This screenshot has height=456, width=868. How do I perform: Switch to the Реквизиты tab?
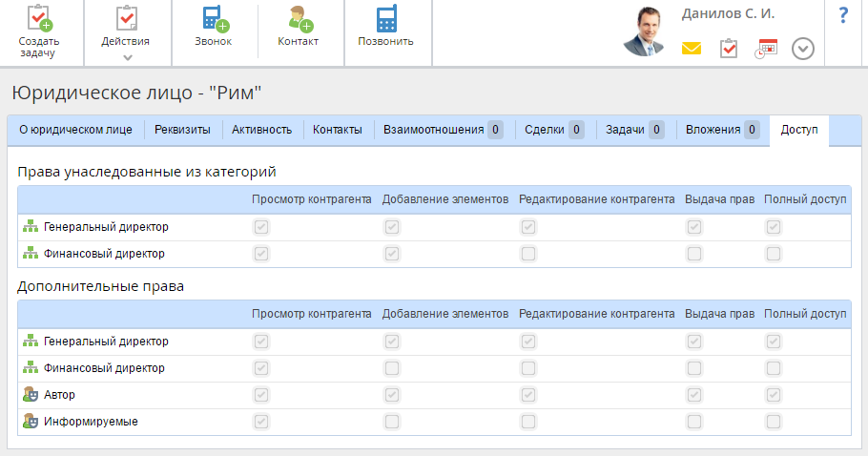pyautogui.click(x=183, y=131)
